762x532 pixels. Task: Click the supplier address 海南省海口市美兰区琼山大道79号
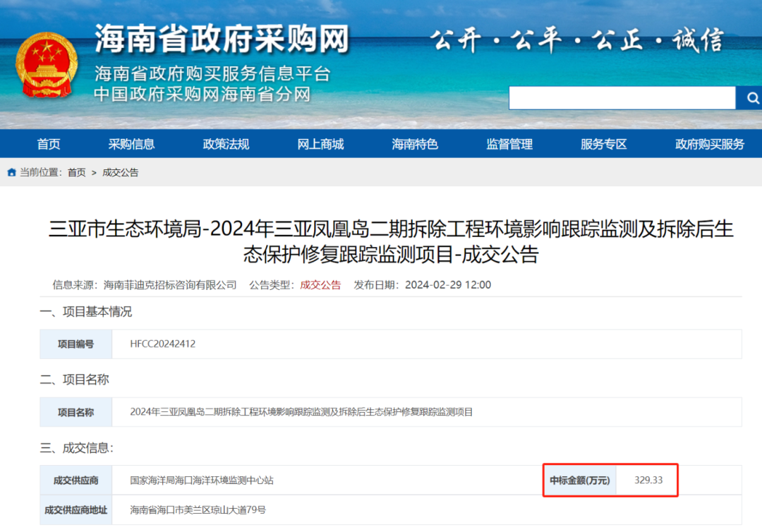[x=198, y=509]
